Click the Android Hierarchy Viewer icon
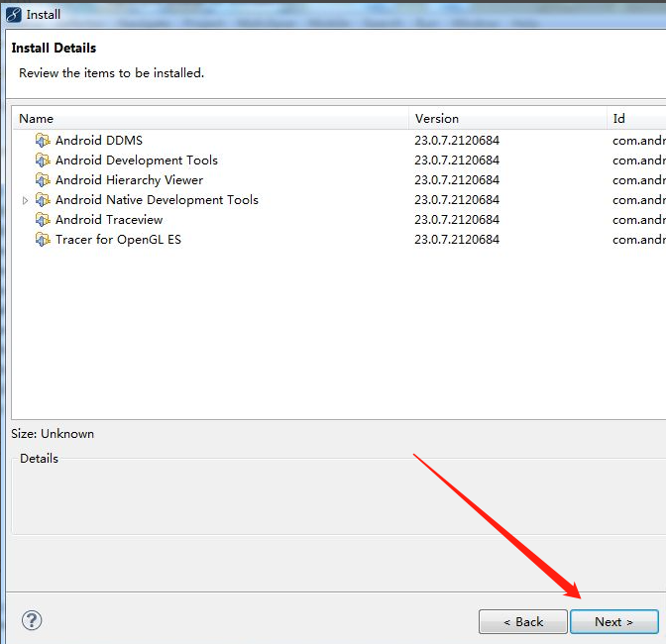 43,180
